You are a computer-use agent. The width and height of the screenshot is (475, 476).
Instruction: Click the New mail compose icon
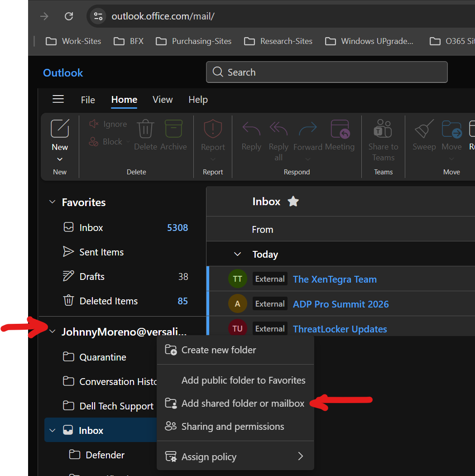point(60,129)
